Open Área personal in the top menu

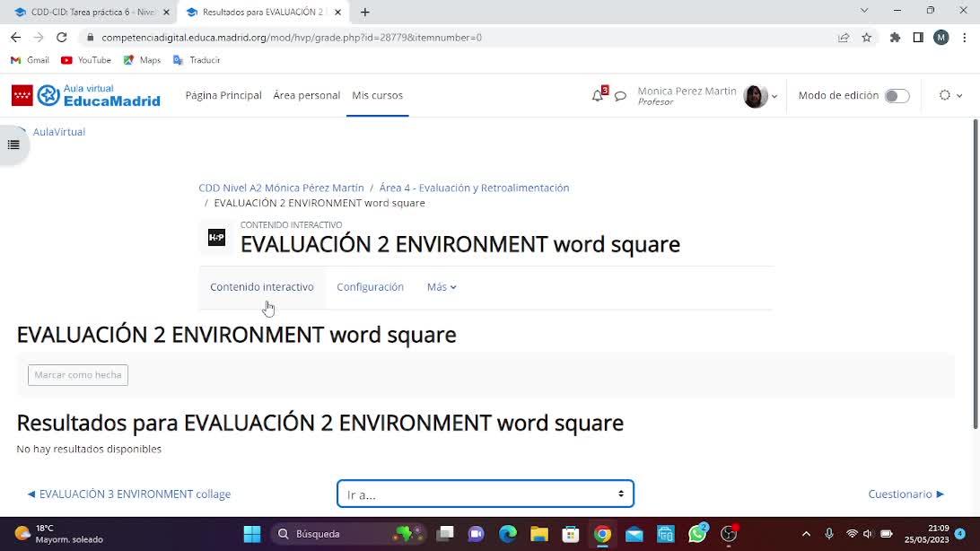click(x=306, y=95)
